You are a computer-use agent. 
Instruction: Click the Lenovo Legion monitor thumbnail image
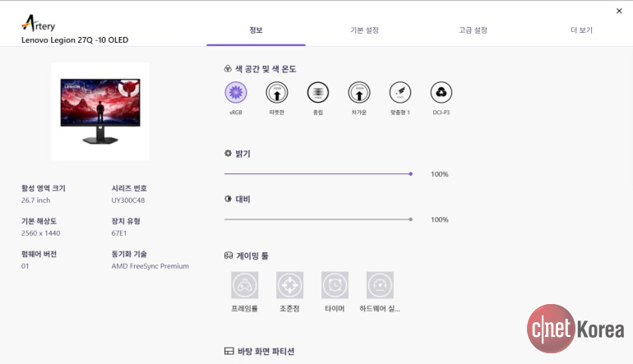click(x=100, y=111)
